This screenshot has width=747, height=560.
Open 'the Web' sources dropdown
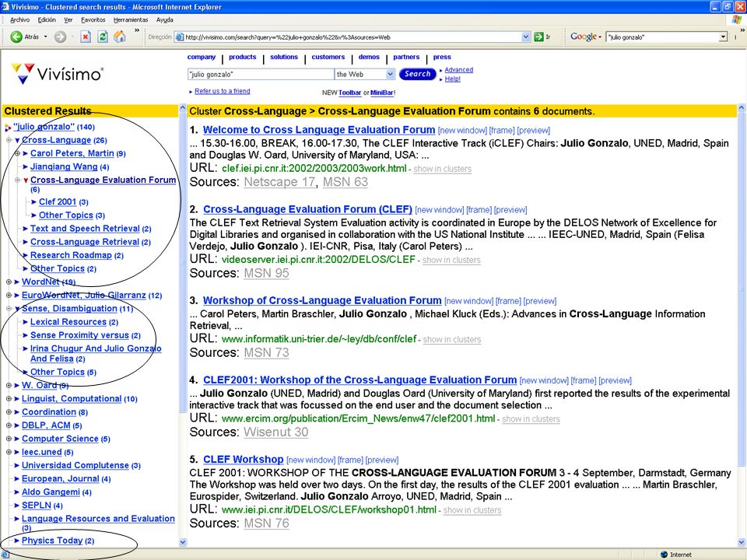pos(390,74)
